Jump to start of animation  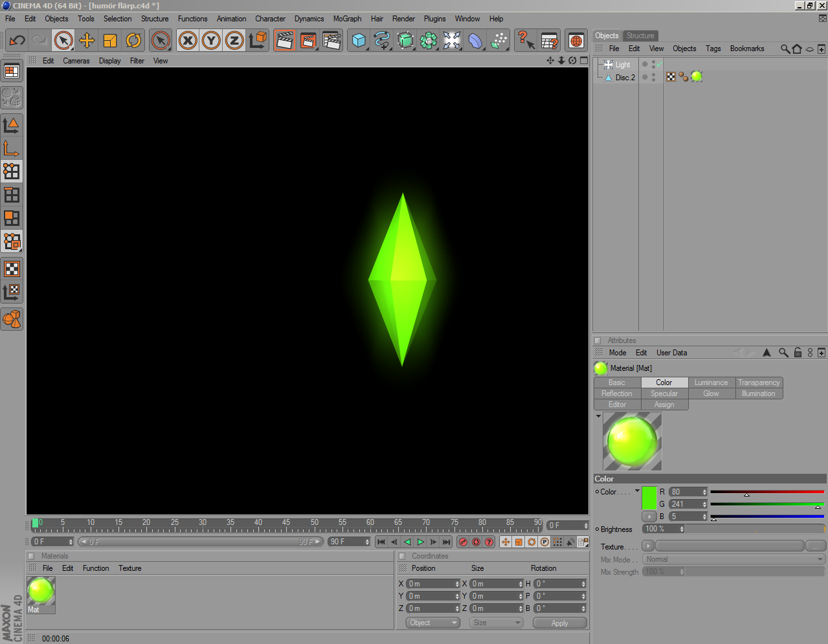[381, 542]
